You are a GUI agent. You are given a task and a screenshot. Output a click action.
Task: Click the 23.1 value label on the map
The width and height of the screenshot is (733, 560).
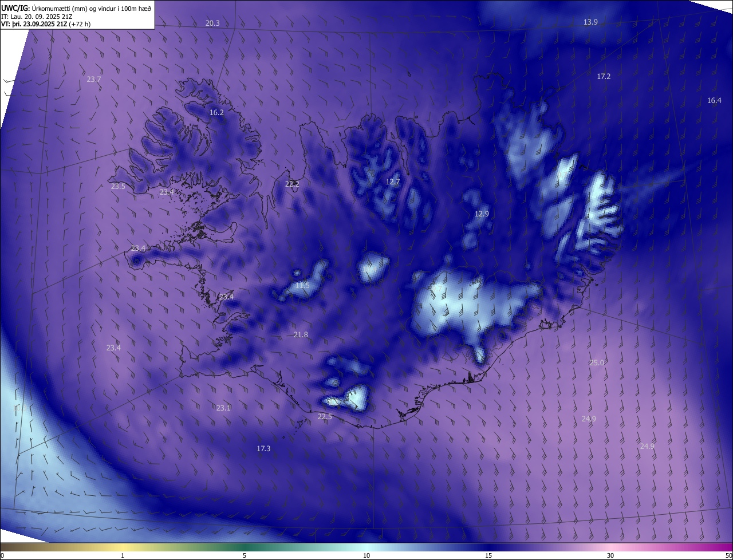223,408
